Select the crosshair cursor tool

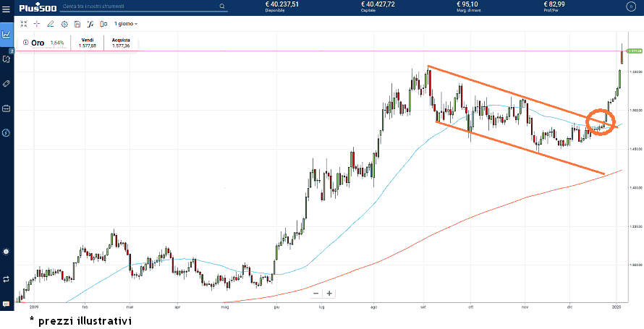click(37, 24)
